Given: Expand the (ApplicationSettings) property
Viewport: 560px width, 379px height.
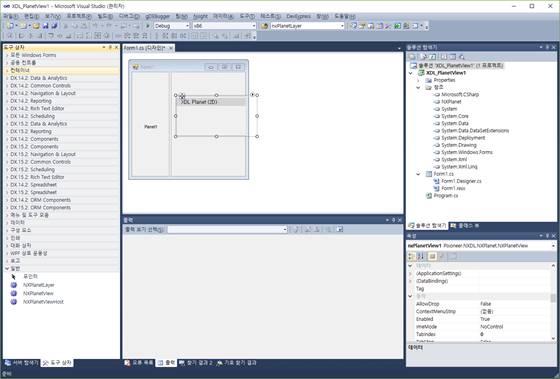Looking at the screenshot, I should (410, 273).
